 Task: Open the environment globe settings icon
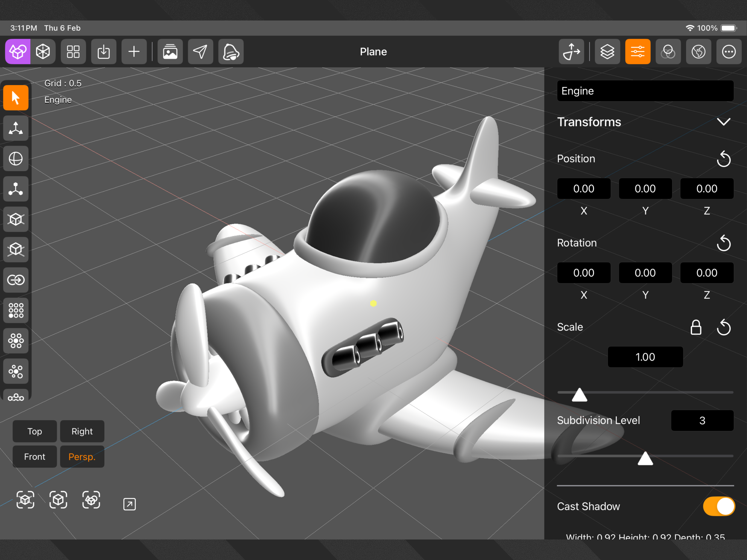click(698, 52)
